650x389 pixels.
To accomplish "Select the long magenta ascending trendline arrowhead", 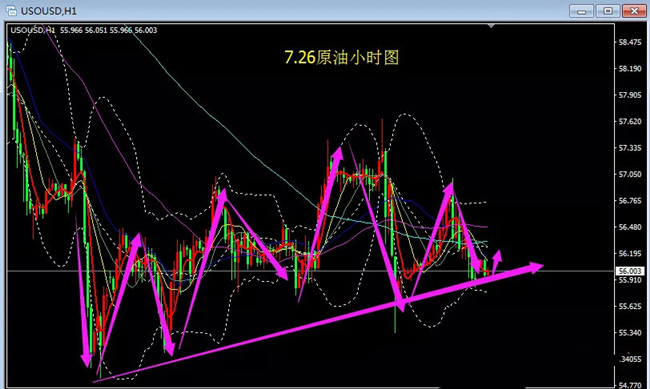I will (535, 267).
